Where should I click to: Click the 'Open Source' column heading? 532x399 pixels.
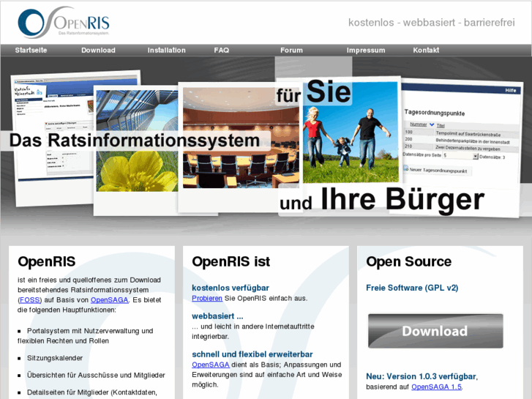point(409,261)
